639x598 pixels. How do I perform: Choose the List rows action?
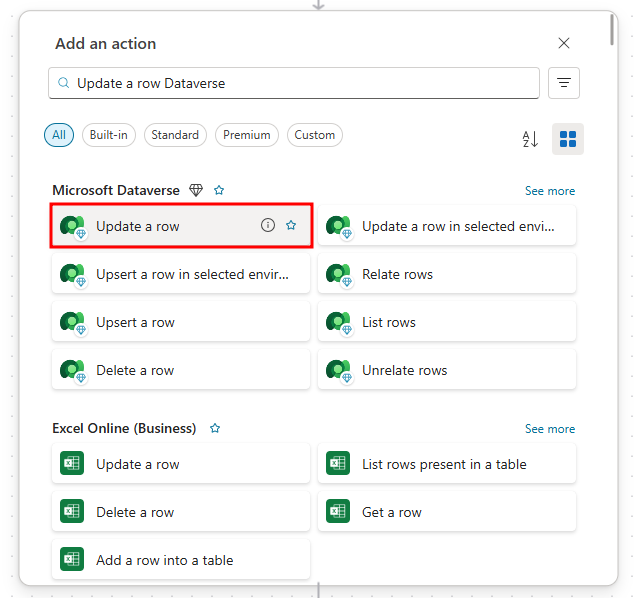tap(447, 322)
